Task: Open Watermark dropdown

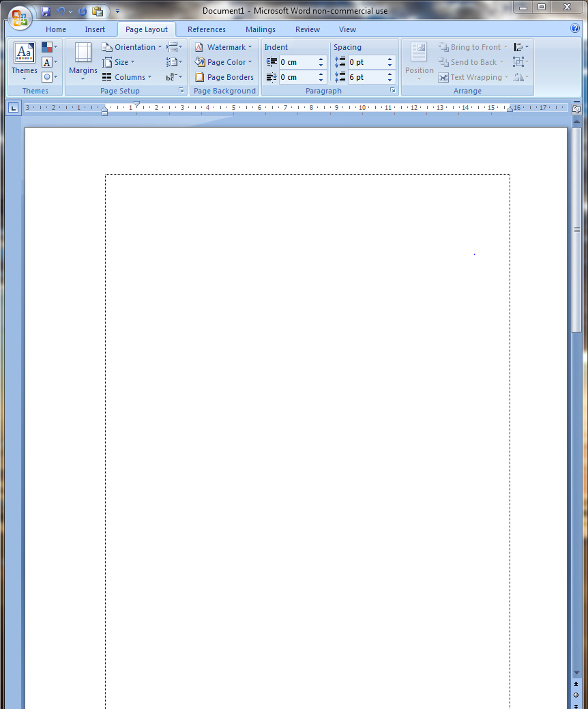Action: [x=223, y=47]
